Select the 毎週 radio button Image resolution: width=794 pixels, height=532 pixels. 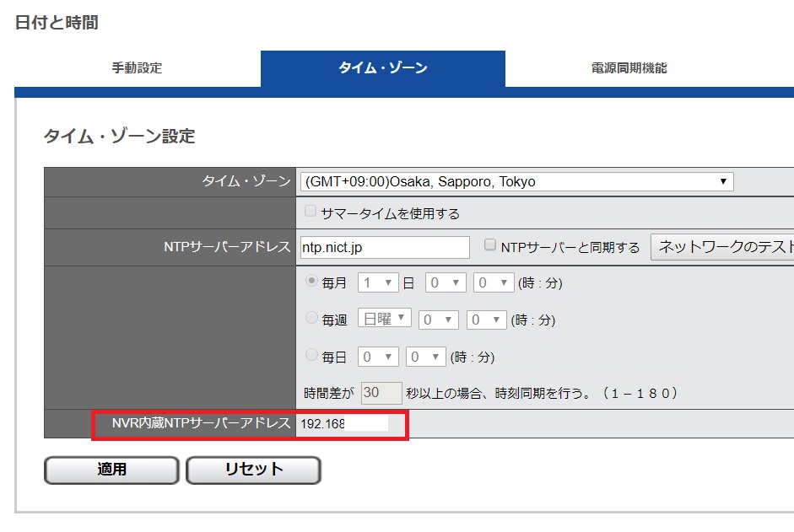click(x=311, y=317)
